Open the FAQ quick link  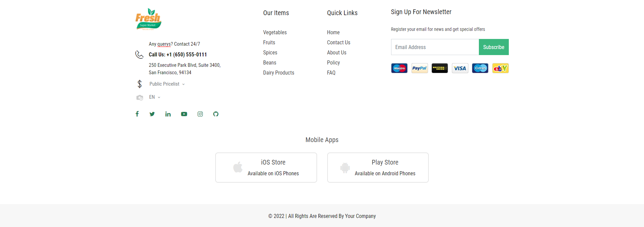[331, 73]
